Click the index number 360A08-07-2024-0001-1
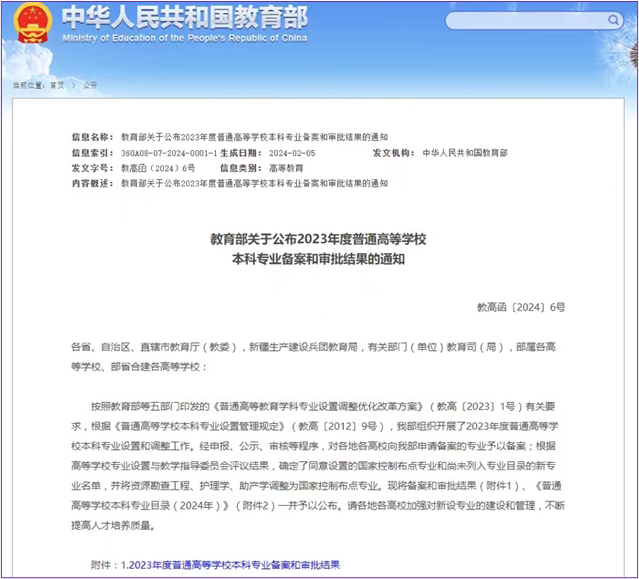The height and width of the screenshot is (579, 639). tap(168, 153)
